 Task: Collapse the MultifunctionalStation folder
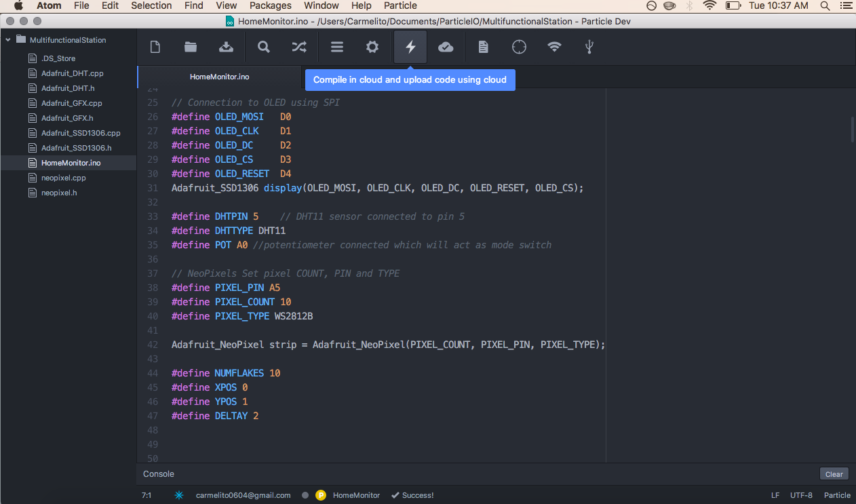[x=8, y=40]
